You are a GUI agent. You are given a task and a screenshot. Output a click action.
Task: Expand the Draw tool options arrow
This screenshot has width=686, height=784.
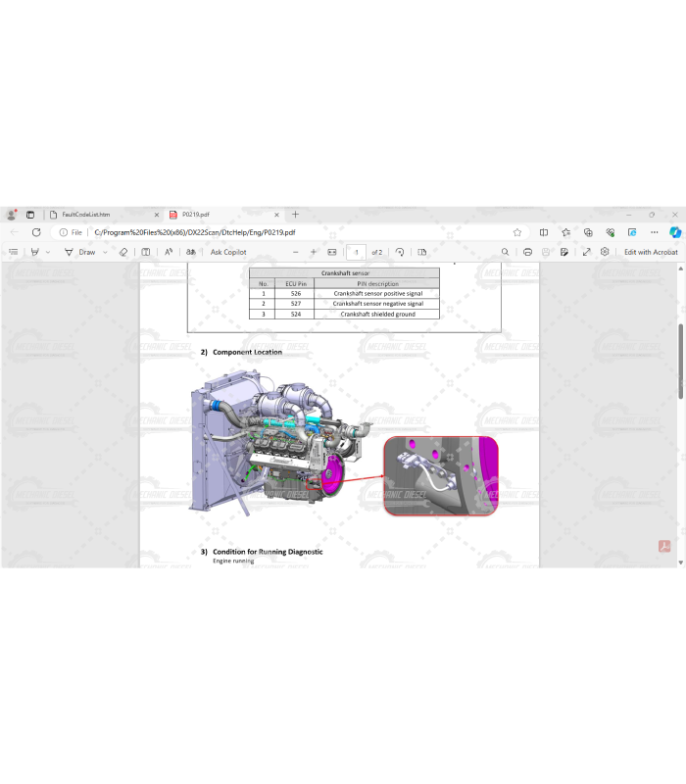(105, 252)
